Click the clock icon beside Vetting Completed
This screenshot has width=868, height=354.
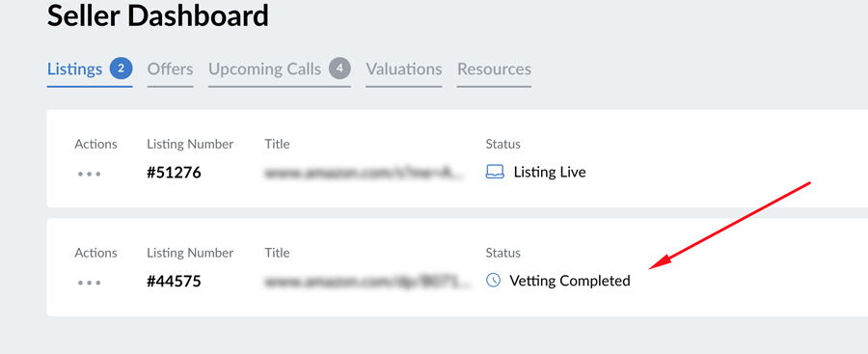coord(493,281)
